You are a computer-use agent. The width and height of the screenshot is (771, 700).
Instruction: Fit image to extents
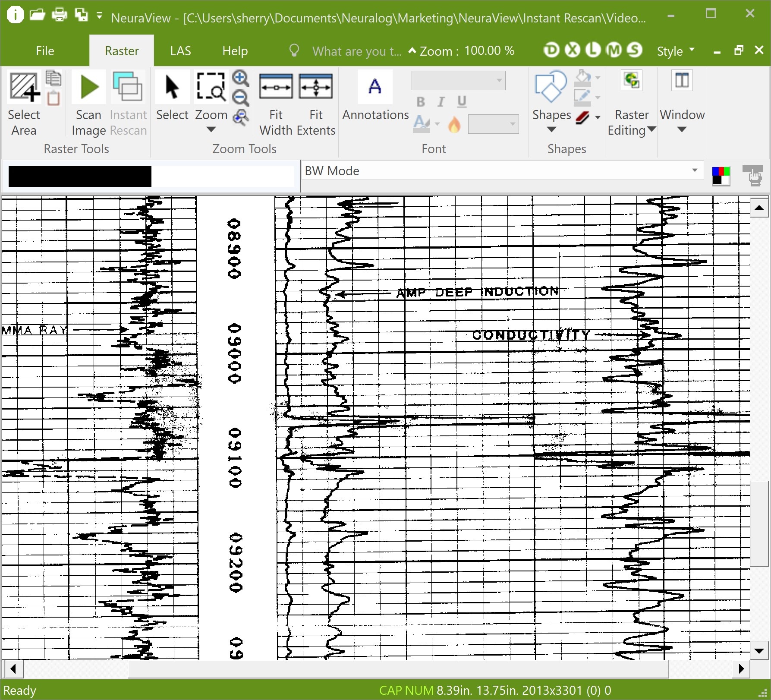pos(316,87)
